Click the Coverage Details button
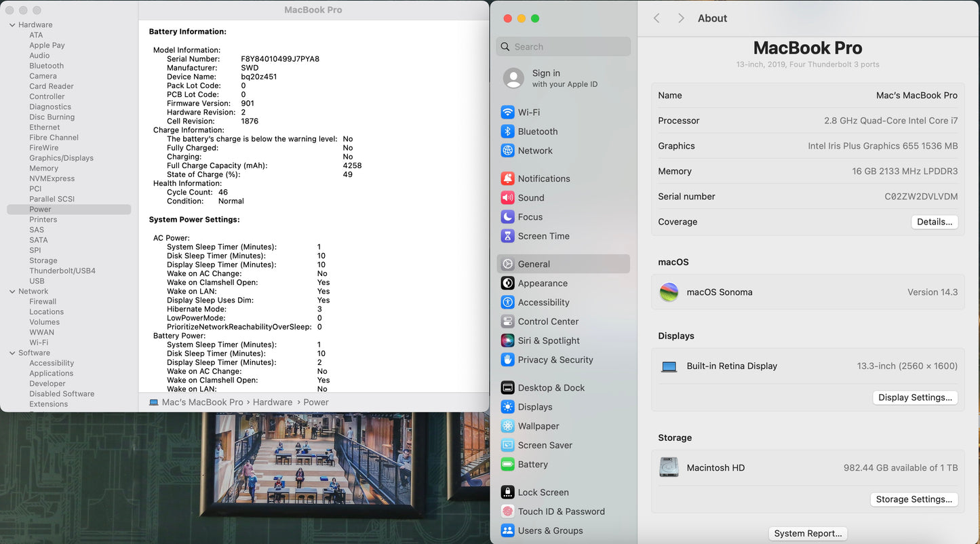Screen dimensions: 980x544 [934, 222]
